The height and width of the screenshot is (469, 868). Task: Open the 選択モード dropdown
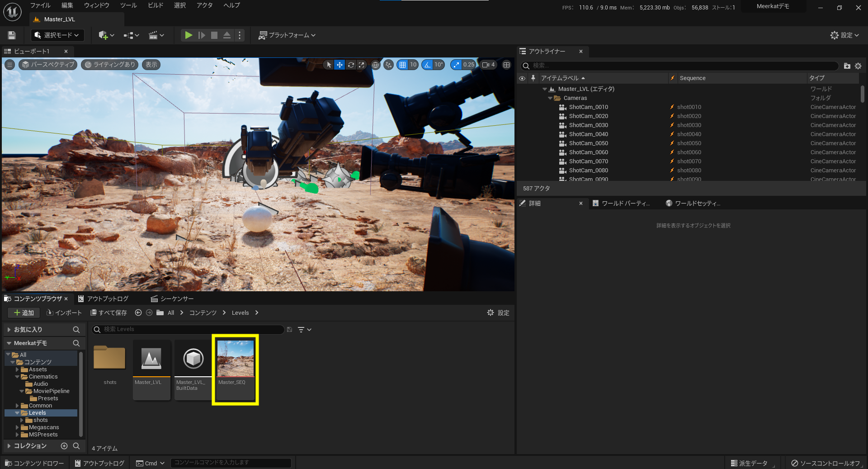57,35
